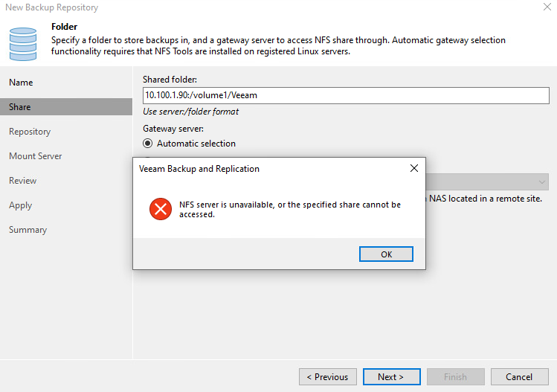This screenshot has width=557, height=392.
Task: Select the Share step in sidebar
Action: pyautogui.click(x=66, y=107)
